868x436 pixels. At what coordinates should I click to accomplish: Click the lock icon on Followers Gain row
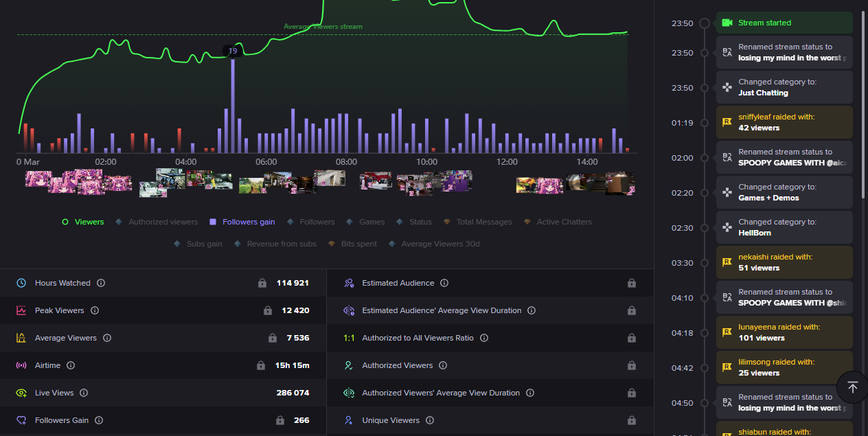click(280, 420)
